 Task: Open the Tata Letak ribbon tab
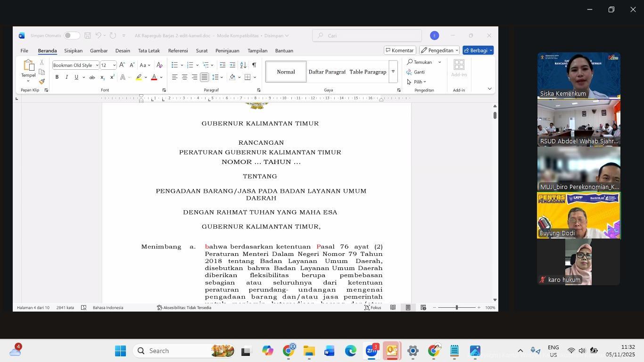149,50
